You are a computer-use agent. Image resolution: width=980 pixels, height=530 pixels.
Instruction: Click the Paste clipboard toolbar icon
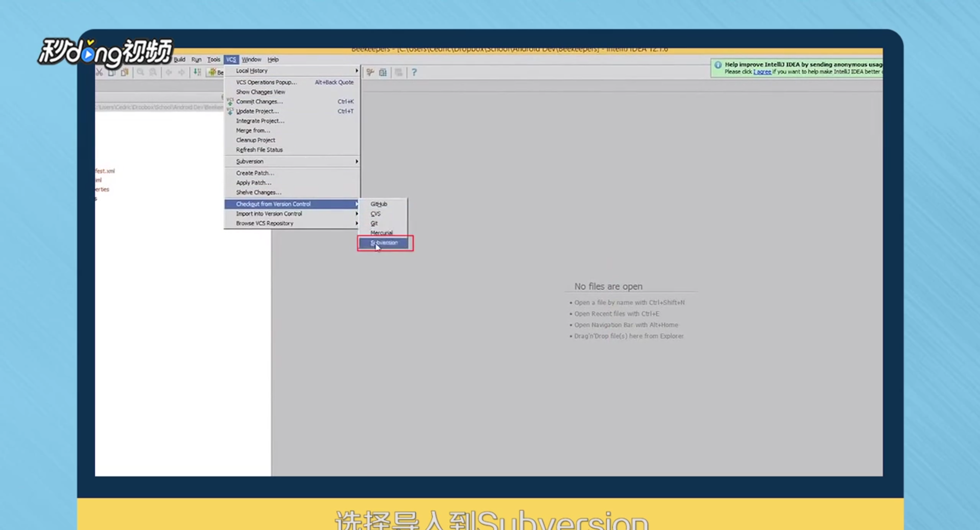pyautogui.click(x=124, y=73)
